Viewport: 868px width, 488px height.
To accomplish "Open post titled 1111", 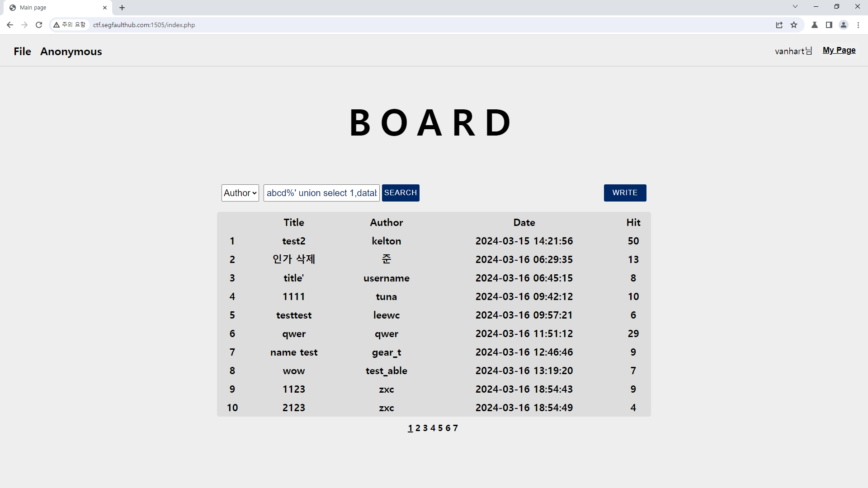I will (x=294, y=297).
